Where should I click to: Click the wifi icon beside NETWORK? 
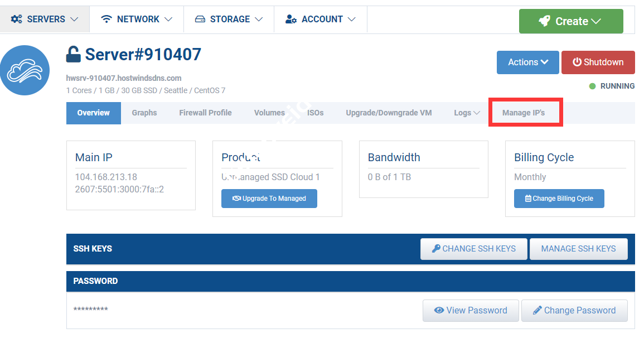click(x=106, y=20)
